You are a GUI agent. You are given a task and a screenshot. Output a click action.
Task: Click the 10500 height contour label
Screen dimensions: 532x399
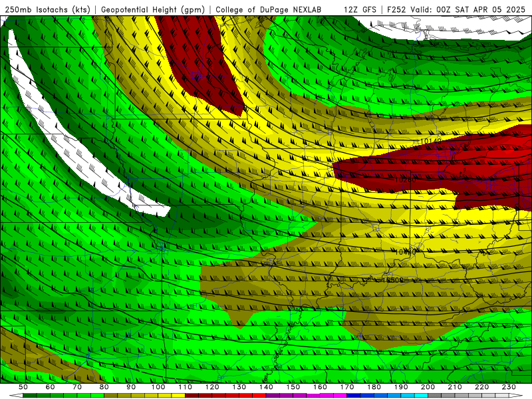tap(392, 280)
